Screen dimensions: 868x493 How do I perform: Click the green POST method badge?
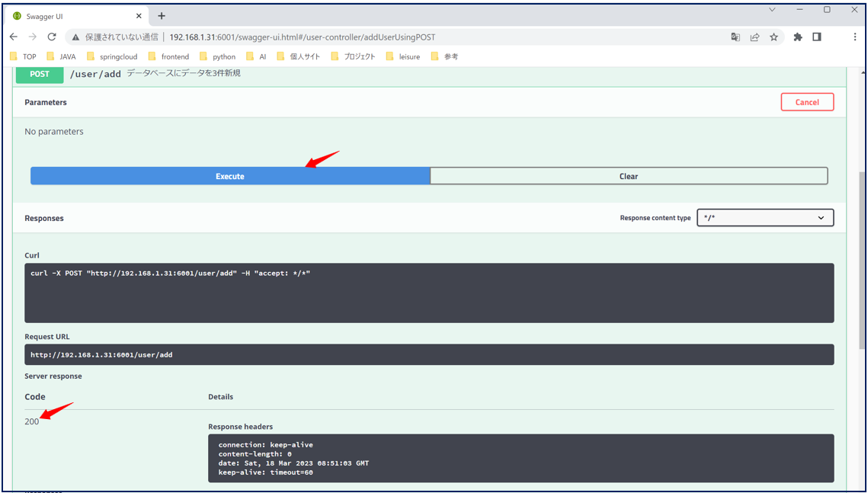[x=40, y=74]
